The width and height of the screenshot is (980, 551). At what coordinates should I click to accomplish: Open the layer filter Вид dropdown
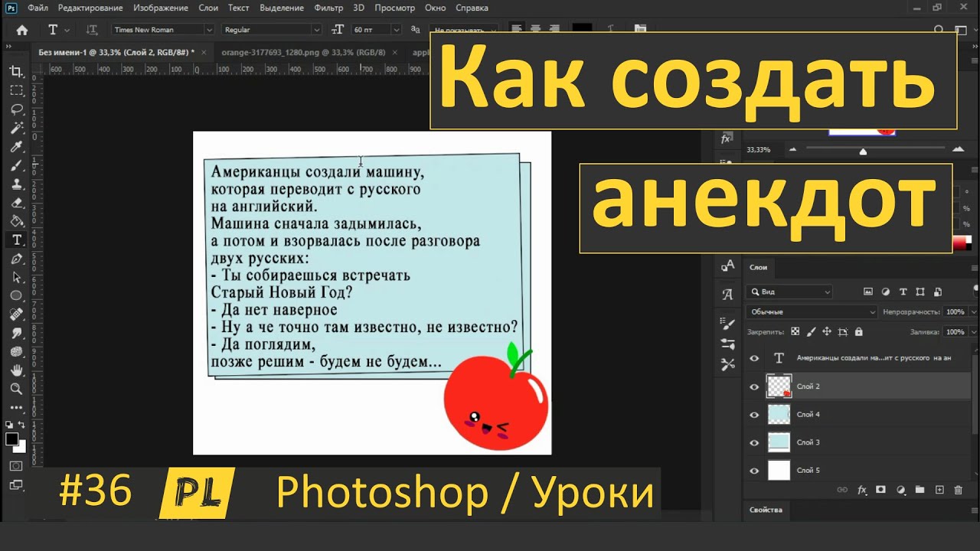(x=789, y=292)
